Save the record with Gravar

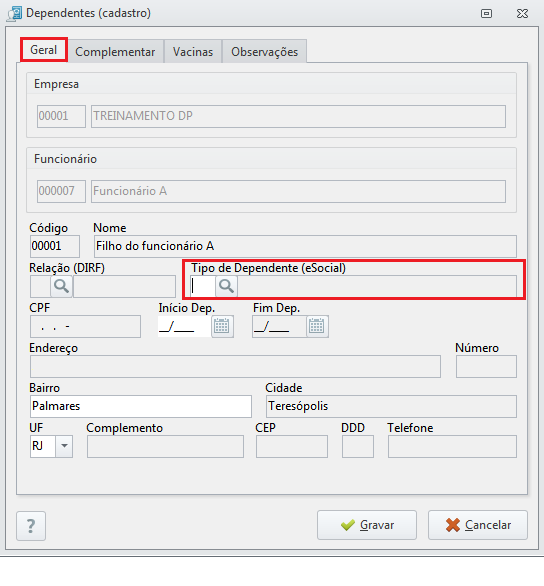(x=367, y=525)
